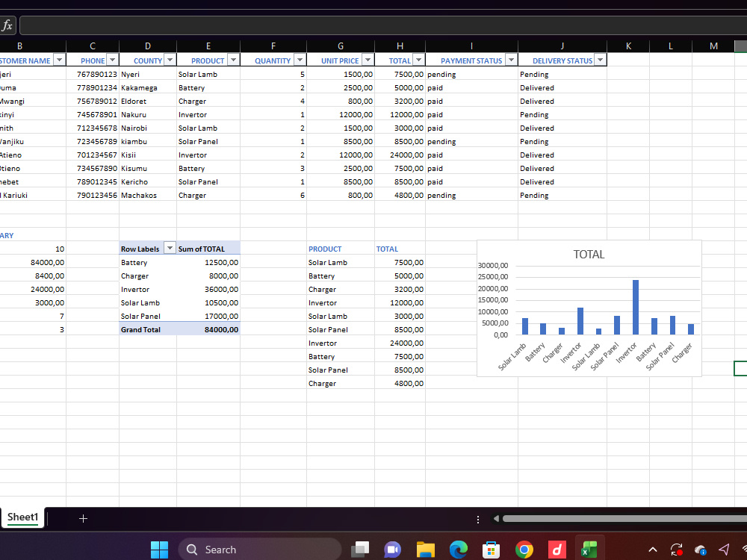
Task: Select the summary value 8400,00 cell
Action: pyautogui.click(x=33, y=276)
